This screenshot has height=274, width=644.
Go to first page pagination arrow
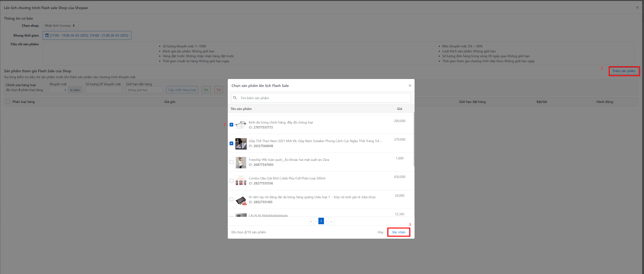(x=311, y=221)
